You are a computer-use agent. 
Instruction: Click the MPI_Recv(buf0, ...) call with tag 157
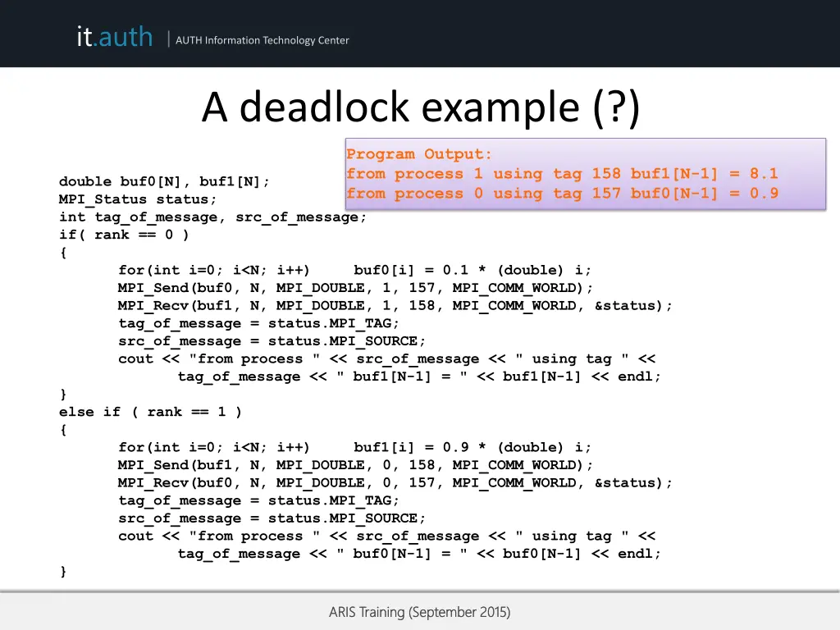click(395, 482)
